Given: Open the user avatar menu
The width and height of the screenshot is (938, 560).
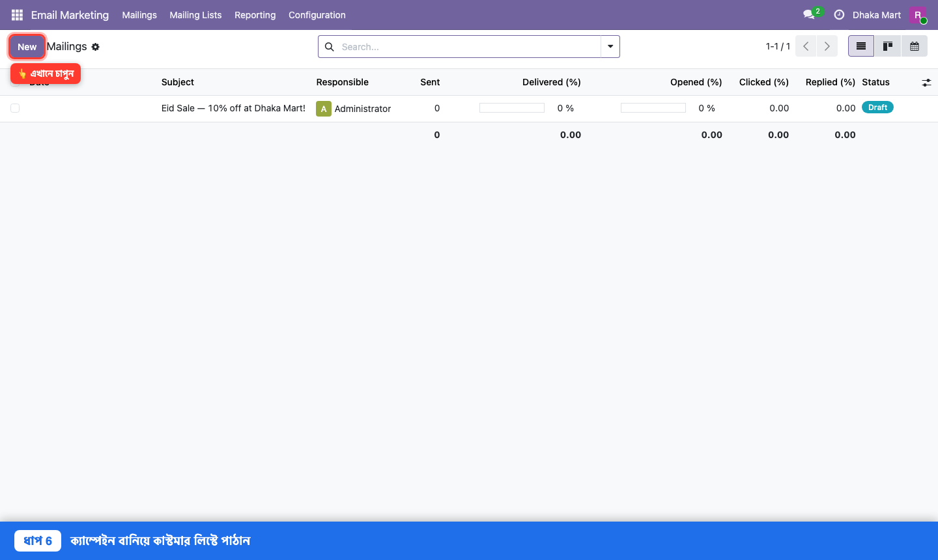Looking at the screenshot, I should click(917, 14).
